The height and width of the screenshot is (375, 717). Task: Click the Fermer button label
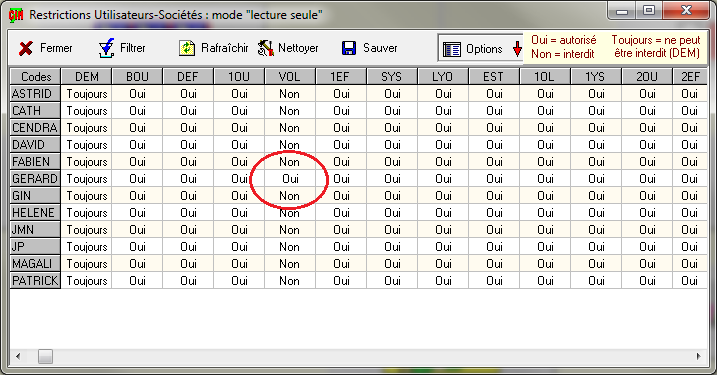point(56,48)
